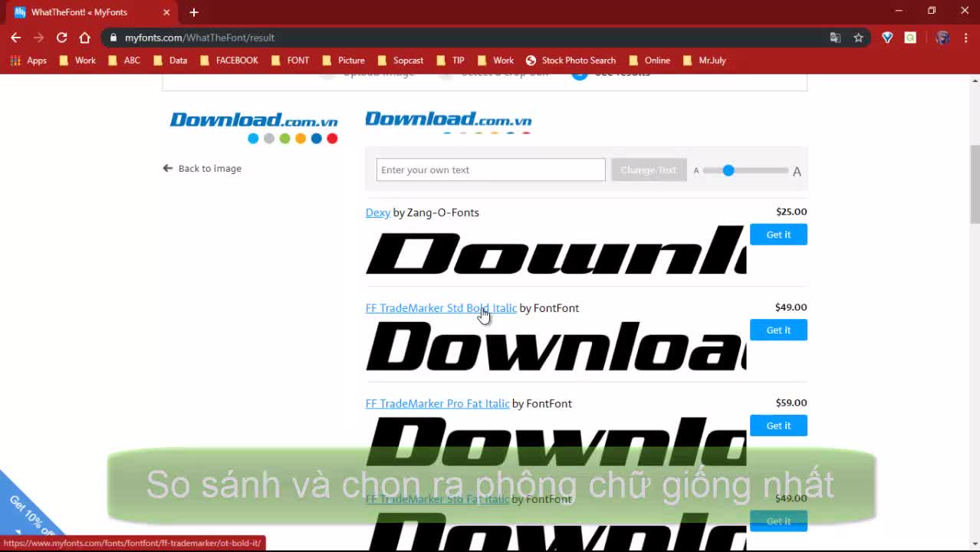Click the Change Text button

point(648,169)
